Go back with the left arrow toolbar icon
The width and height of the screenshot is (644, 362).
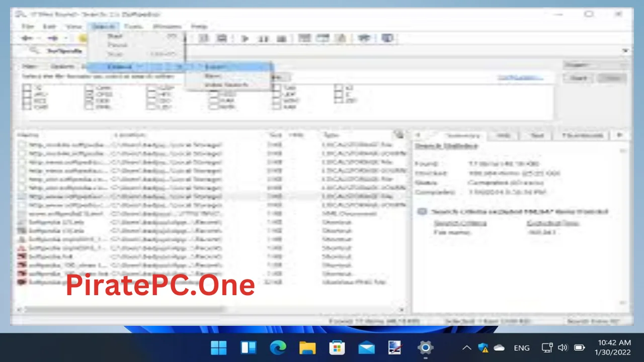click(27, 38)
